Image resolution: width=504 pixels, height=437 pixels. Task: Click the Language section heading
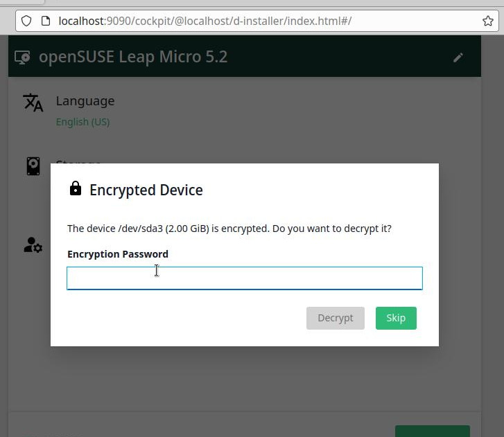85,101
